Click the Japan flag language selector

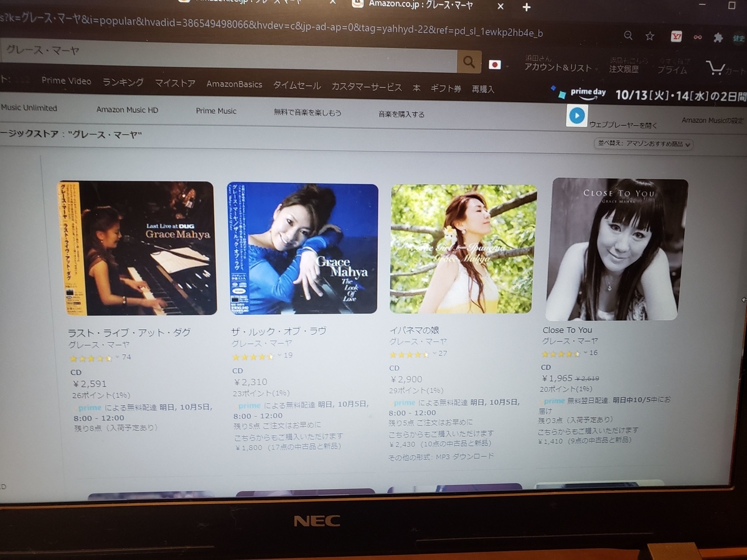(495, 65)
